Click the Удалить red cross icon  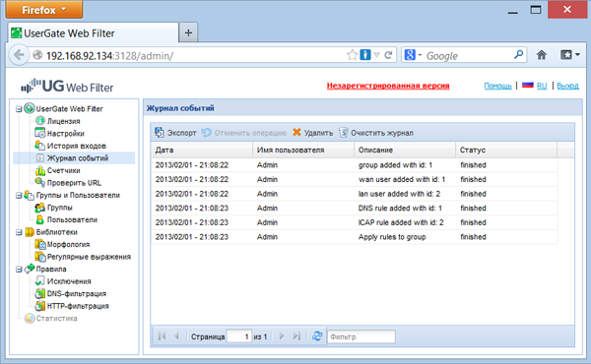[297, 132]
